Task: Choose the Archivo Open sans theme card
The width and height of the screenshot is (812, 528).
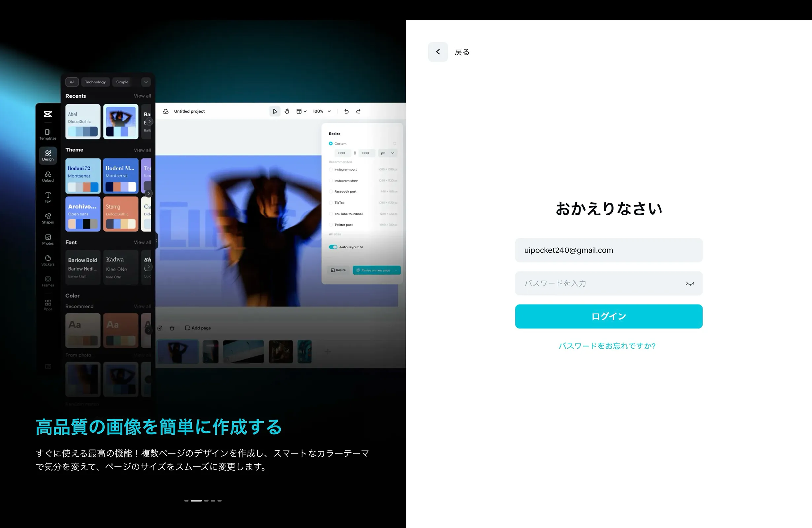Action: pyautogui.click(x=83, y=214)
